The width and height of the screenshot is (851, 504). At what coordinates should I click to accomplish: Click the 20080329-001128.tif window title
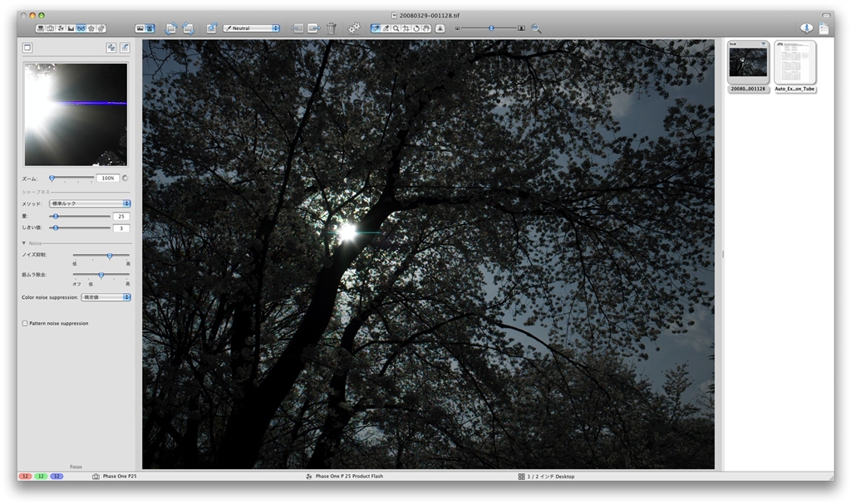click(x=425, y=16)
